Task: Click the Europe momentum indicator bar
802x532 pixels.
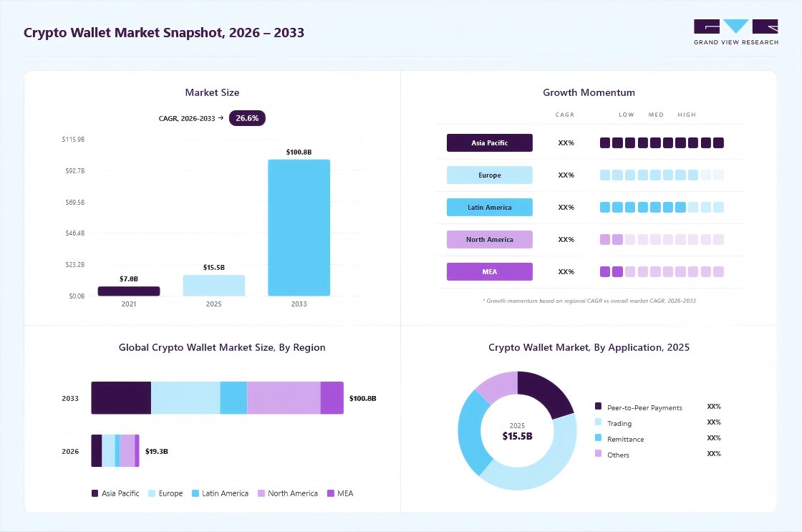Action: (662, 175)
